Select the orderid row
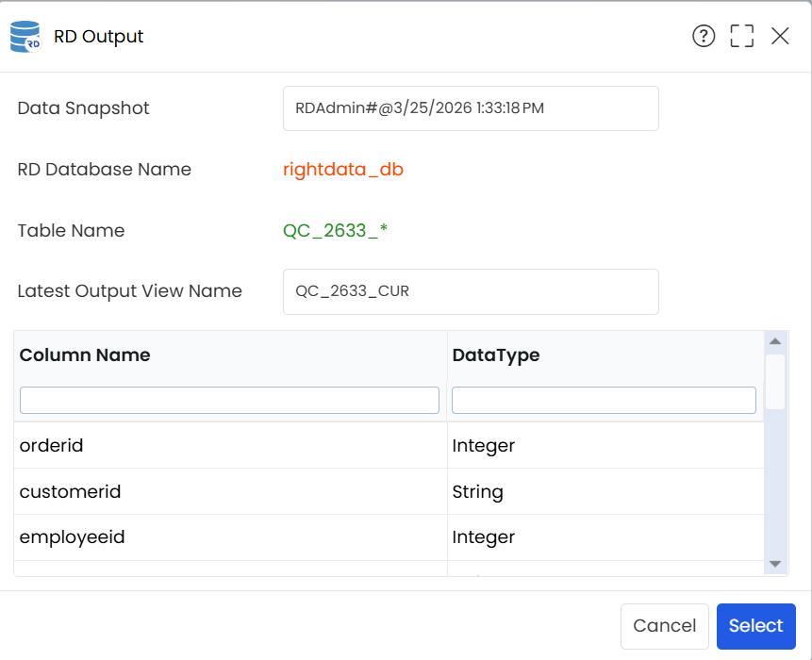812x660 pixels. [389, 446]
